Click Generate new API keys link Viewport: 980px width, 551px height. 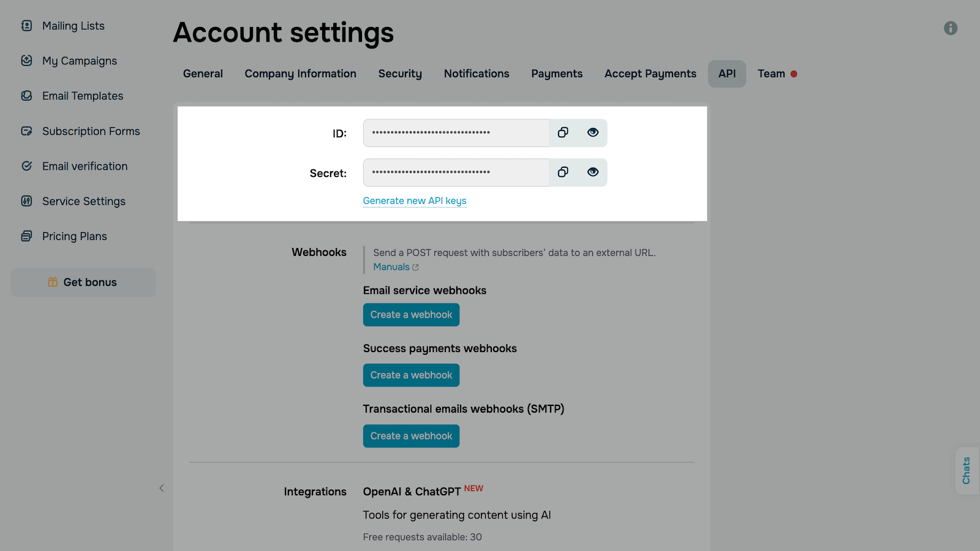click(415, 201)
